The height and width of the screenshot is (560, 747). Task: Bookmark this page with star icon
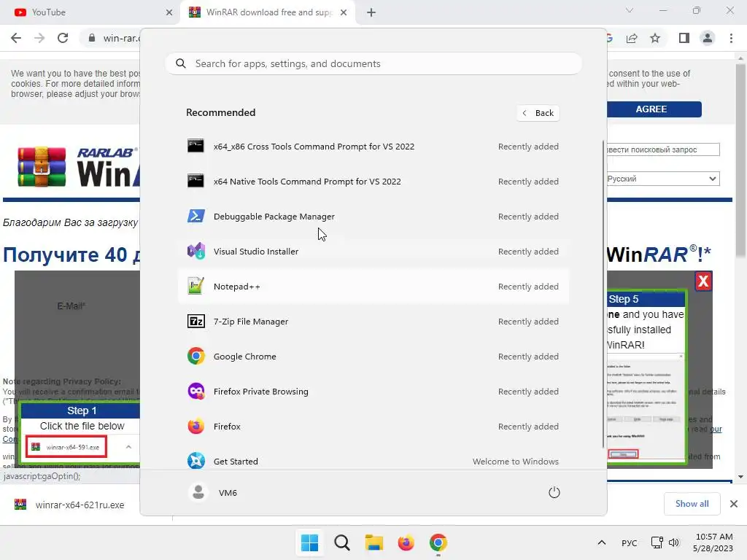click(655, 38)
